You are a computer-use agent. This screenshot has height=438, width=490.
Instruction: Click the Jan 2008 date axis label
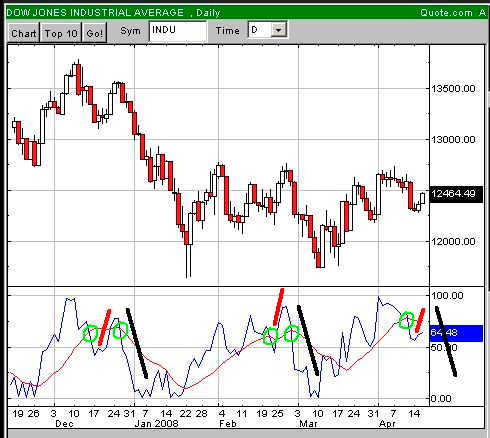[x=156, y=424]
